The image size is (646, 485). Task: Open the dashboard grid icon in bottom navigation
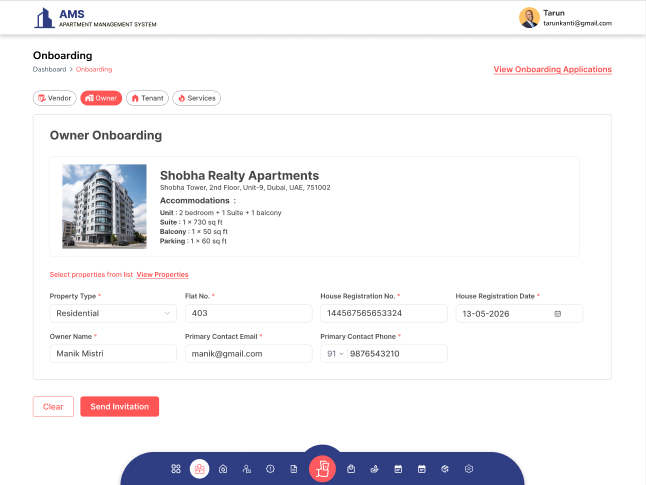pos(176,469)
